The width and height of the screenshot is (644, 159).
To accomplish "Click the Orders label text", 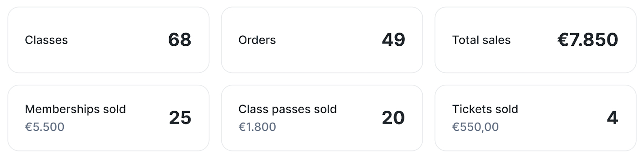I will point(257,40).
